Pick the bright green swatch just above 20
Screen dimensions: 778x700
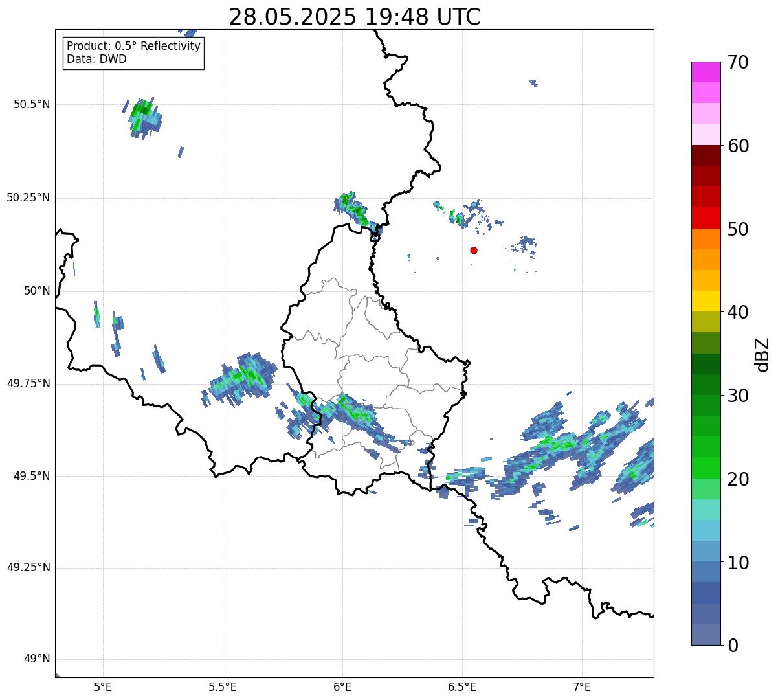click(x=706, y=468)
